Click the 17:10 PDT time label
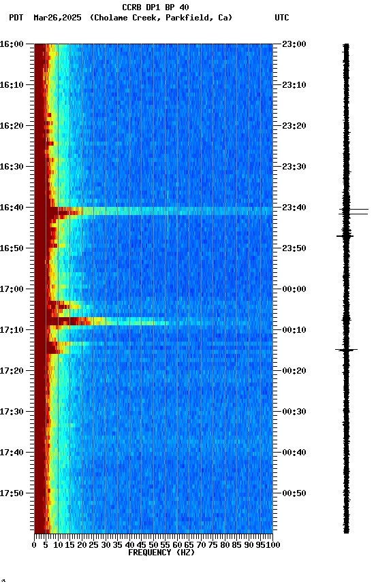 point(12,330)
